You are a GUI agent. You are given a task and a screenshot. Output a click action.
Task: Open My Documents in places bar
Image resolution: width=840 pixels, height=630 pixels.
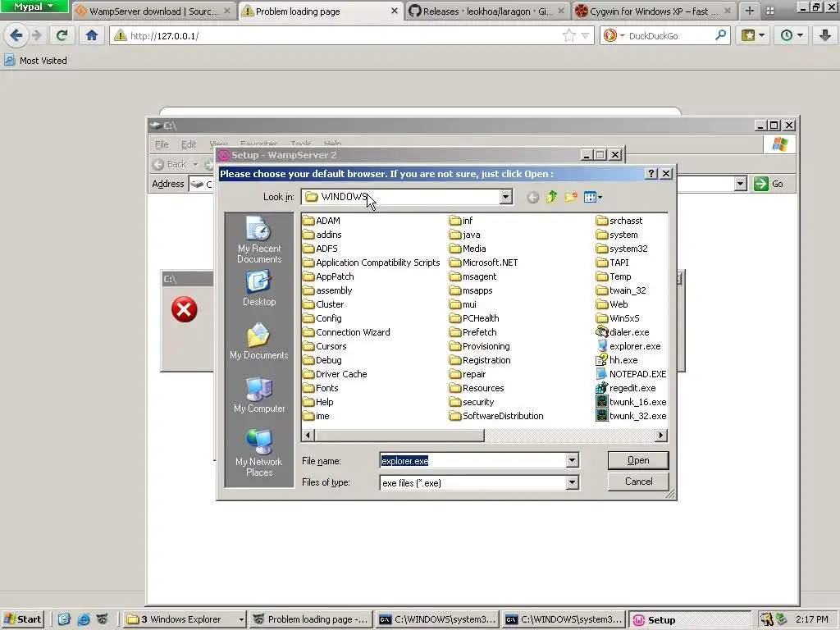coord(259,341)
